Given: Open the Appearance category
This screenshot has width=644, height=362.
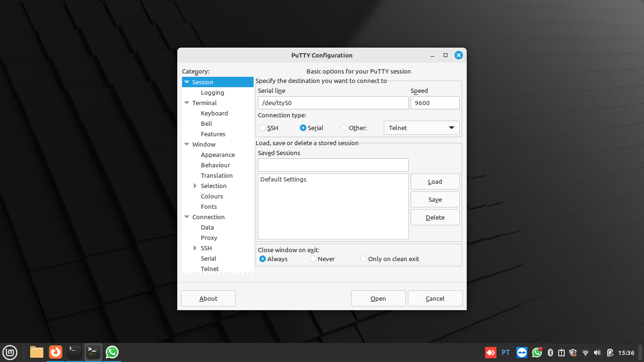Looking at the screenshot, I should click(218, 155).
